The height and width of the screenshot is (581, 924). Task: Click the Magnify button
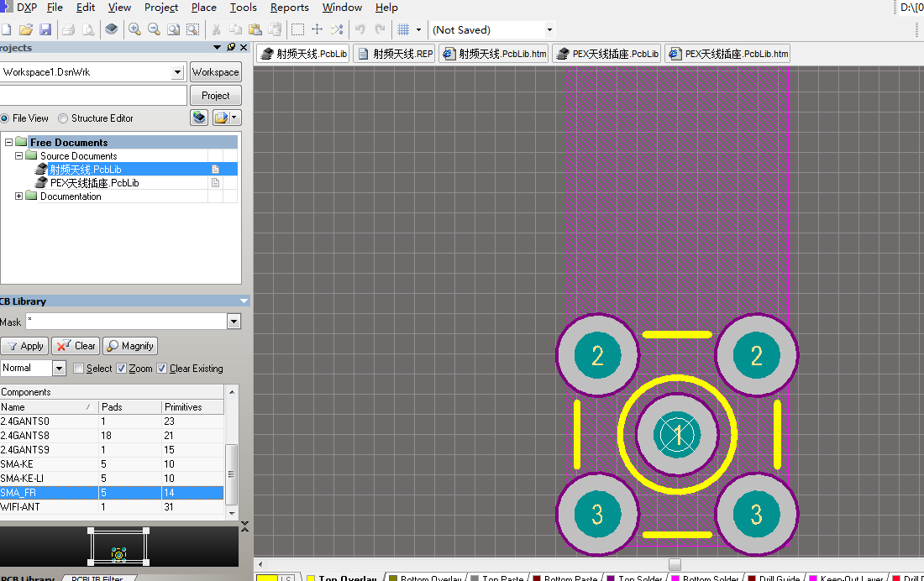(130, 346)
